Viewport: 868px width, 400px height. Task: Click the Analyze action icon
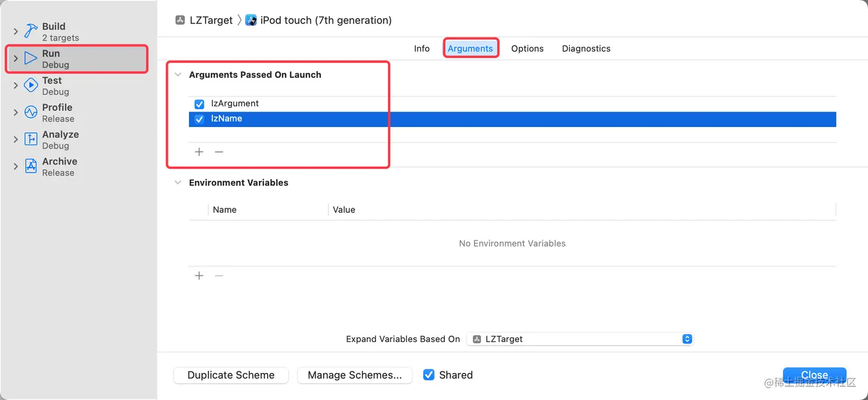pyautogui.click(x=31, y=139)
